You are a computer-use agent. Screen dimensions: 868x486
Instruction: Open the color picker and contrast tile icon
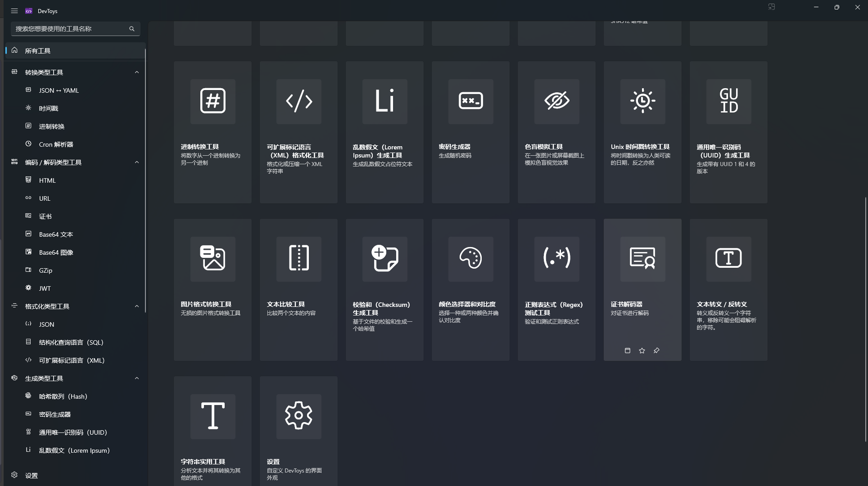470,259
